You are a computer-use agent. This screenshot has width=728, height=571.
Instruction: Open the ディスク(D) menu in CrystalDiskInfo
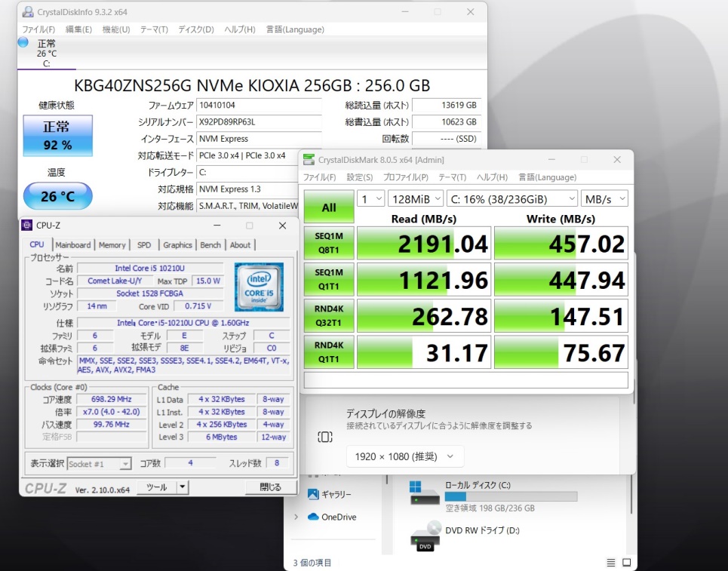click(196, 29)
